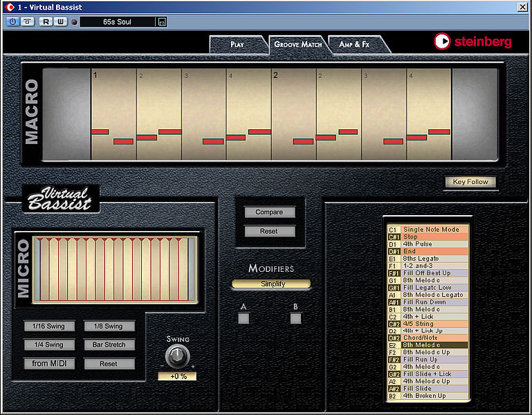Select D1 4th Pulse in style list
Viewport: 532px width, 415px height.
(428, 244)
